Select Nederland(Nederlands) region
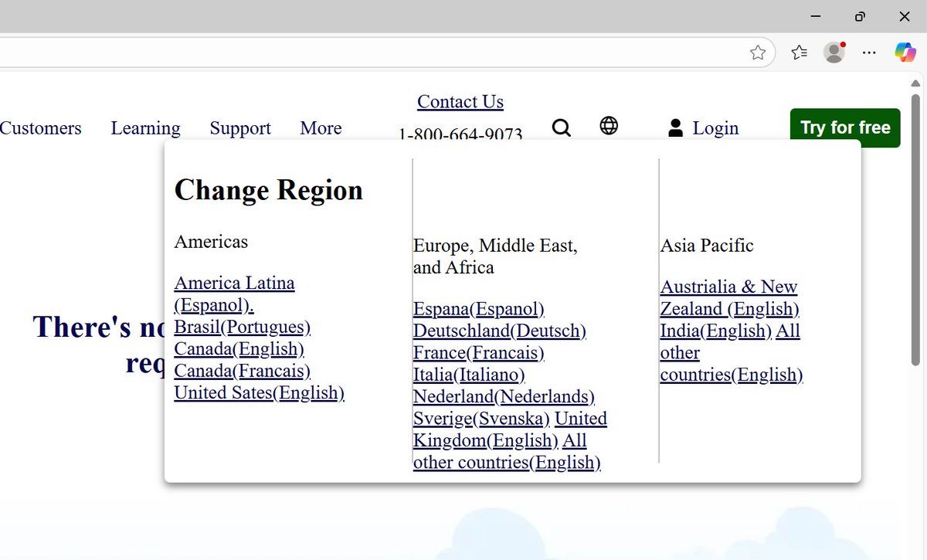The width and height of the screenshot is (927, 560). point(504,396)
